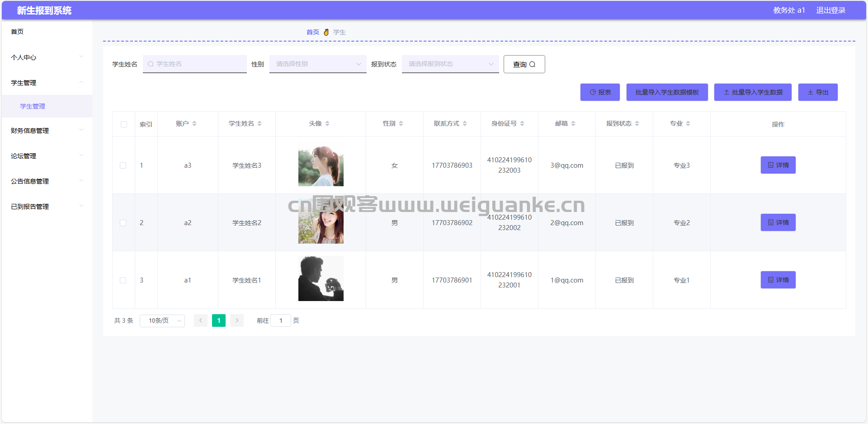This screenshot has height=424, width=868.
Task: Go to next page arrow in pagination
Action: point(237,320)
